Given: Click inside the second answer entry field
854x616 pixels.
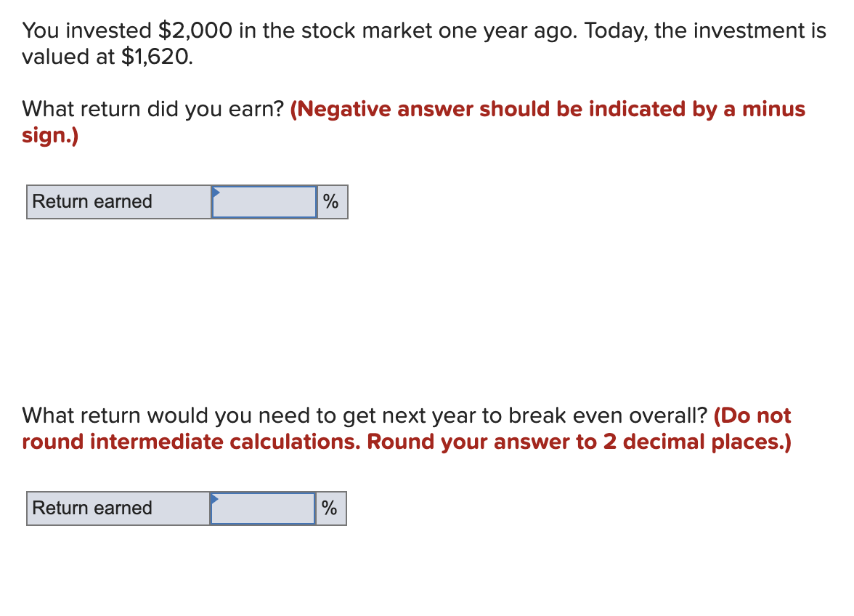Looking at the screenshot, I should click(264, 510).
